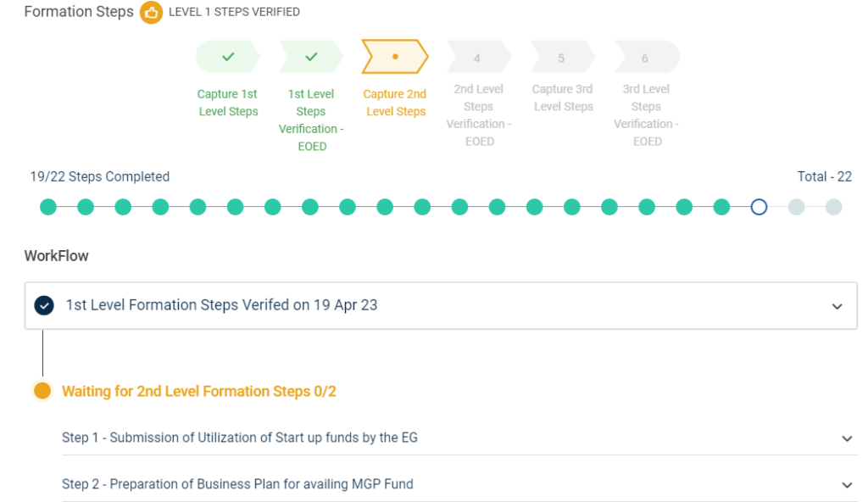Click the 2nd Level Steps Verification - EOED label
868x502 pixels.
[x=478, y=114]
